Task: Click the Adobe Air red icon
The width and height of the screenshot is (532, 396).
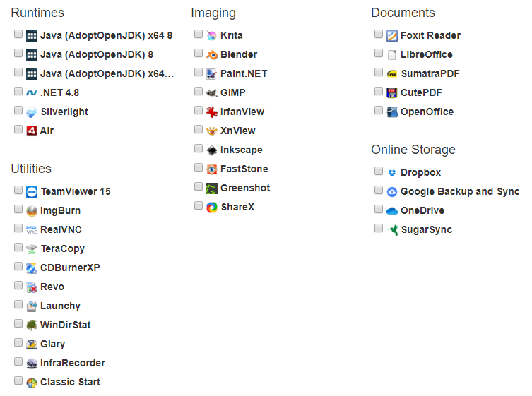Action: pos(32,131)
